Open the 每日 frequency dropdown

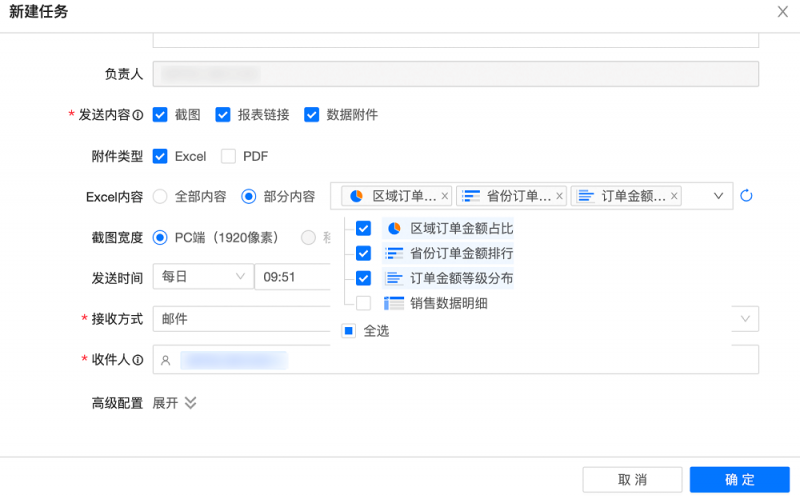click(203, 277)
